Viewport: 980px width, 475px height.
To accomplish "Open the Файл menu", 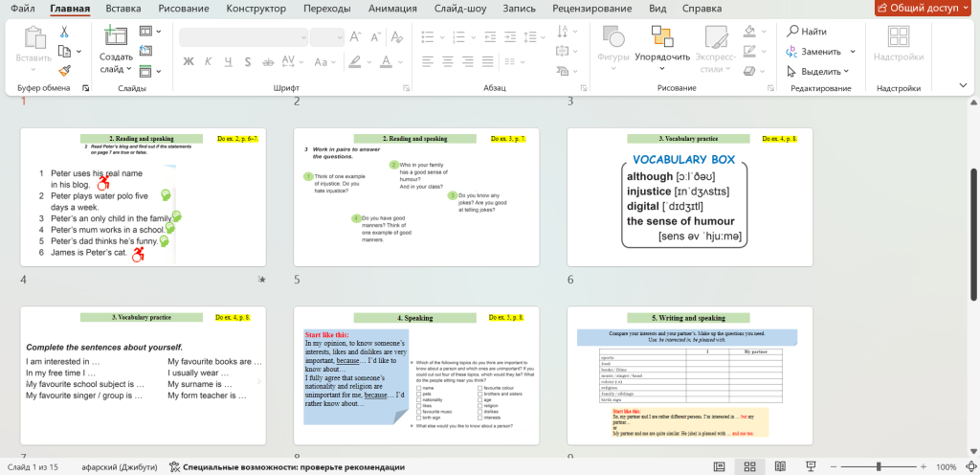I will click(x=23, y=9).
